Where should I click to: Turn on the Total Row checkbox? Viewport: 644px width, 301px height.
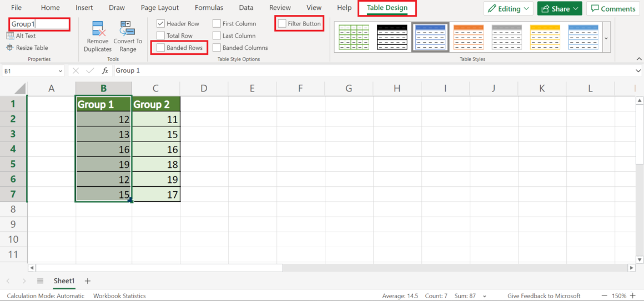161,36
